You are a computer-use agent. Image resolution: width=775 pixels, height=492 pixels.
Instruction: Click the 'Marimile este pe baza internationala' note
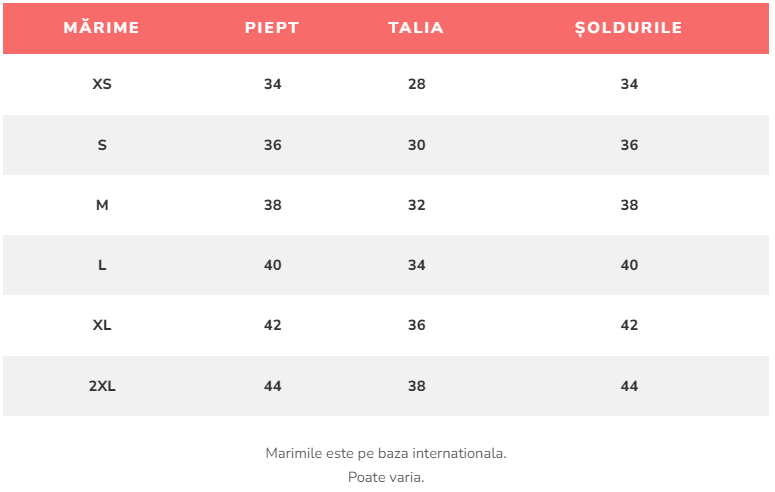click(386, 453)
